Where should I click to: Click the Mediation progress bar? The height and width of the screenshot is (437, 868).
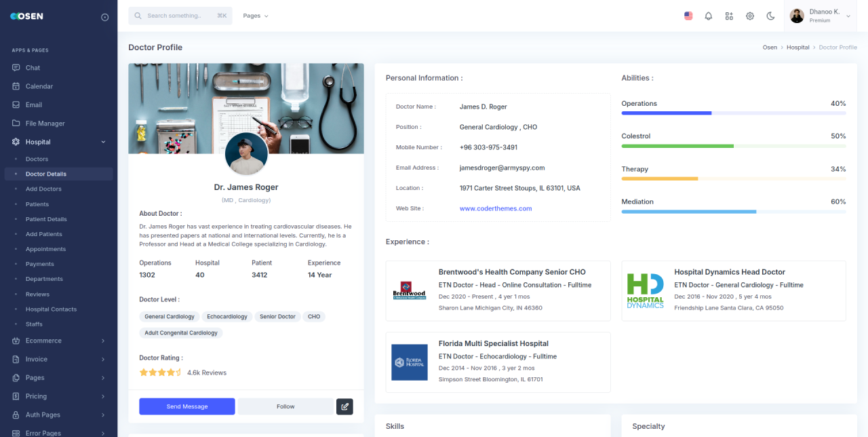[734, 212]
